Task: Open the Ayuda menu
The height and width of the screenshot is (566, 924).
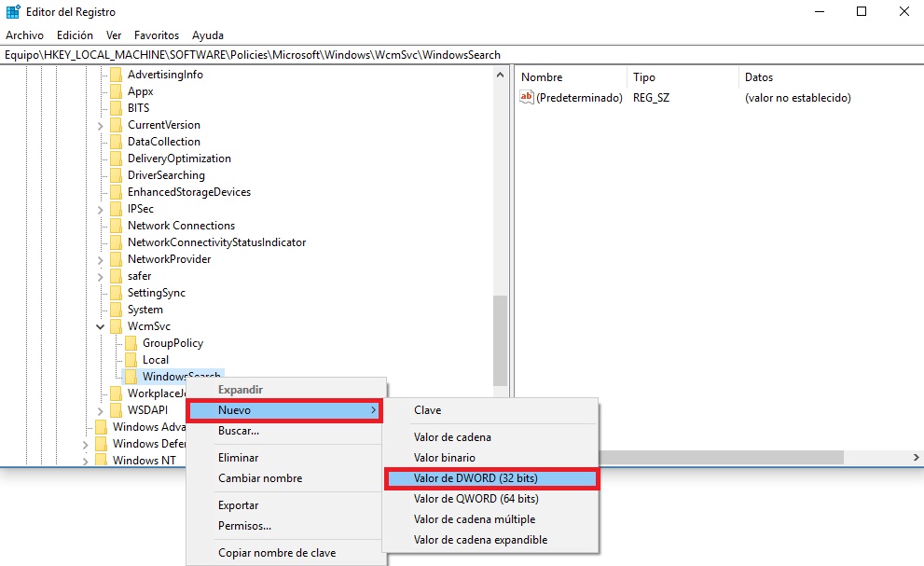Action: click(208, 35)
